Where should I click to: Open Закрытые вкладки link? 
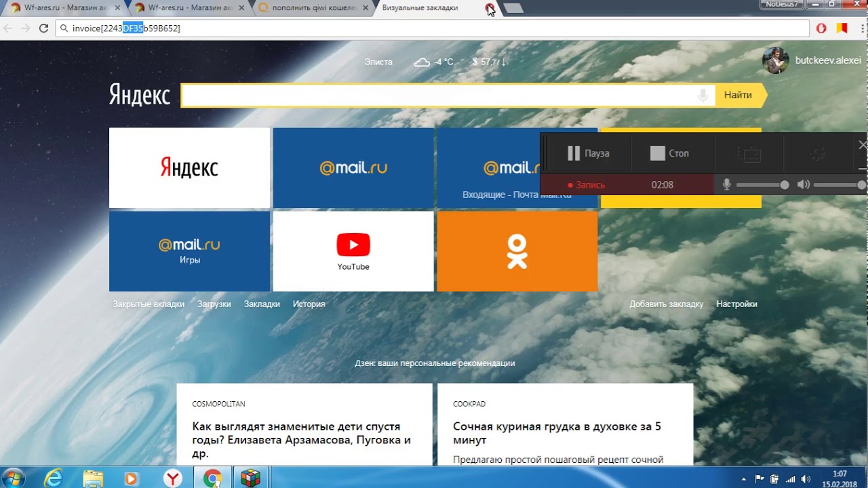click(149, 304)
